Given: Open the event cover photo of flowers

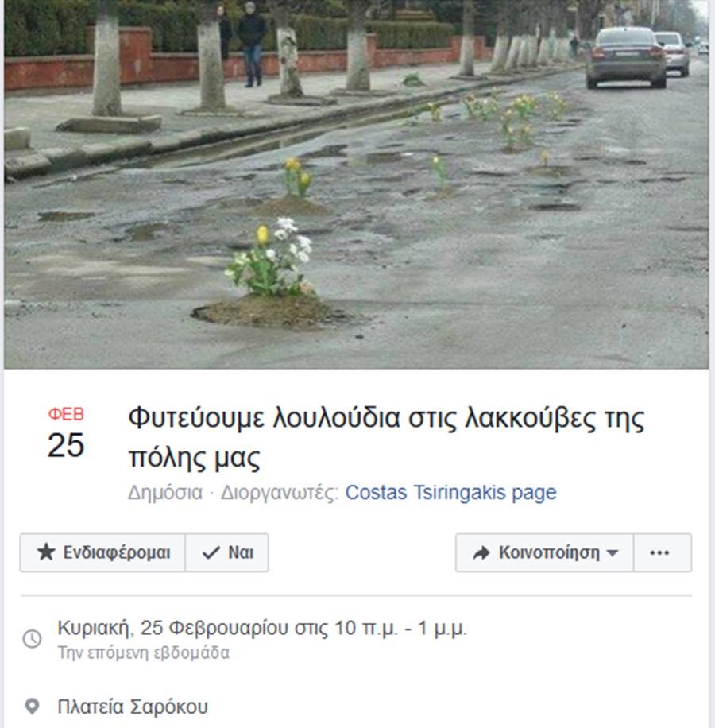Looking at the screenshot, I should click(357, 184).
